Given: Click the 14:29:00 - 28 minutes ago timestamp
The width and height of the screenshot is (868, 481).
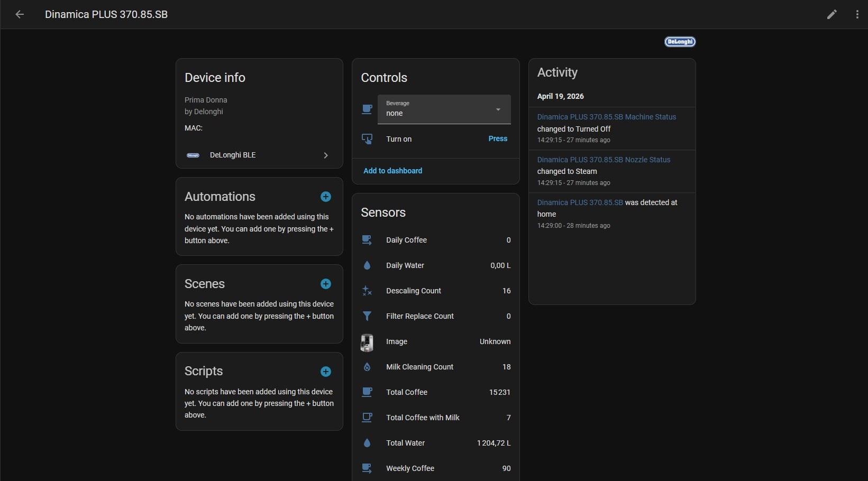Looking at the screenshot, I should (574, 226).
